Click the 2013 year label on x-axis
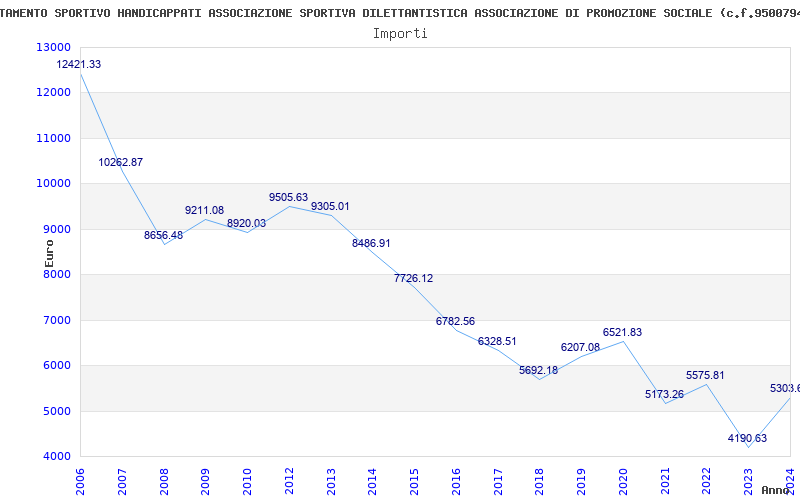Screen dimensions: 800x500 [x=331, y=482]
